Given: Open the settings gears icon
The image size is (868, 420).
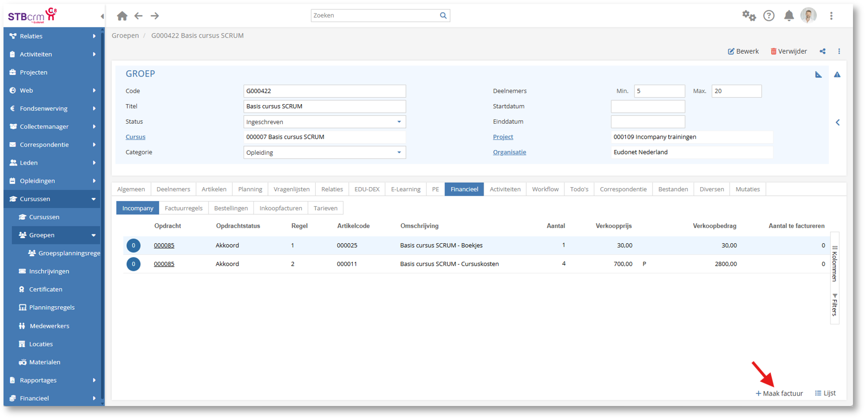Looking at the screenshot, I should tap(749, 16).
